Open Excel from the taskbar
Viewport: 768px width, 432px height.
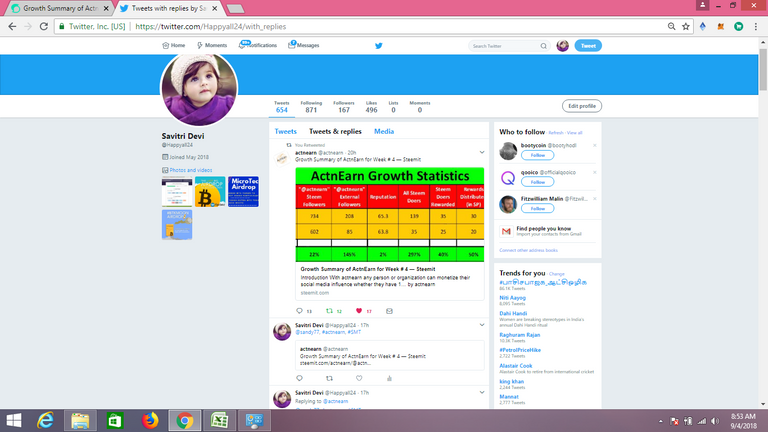[219, 421]
